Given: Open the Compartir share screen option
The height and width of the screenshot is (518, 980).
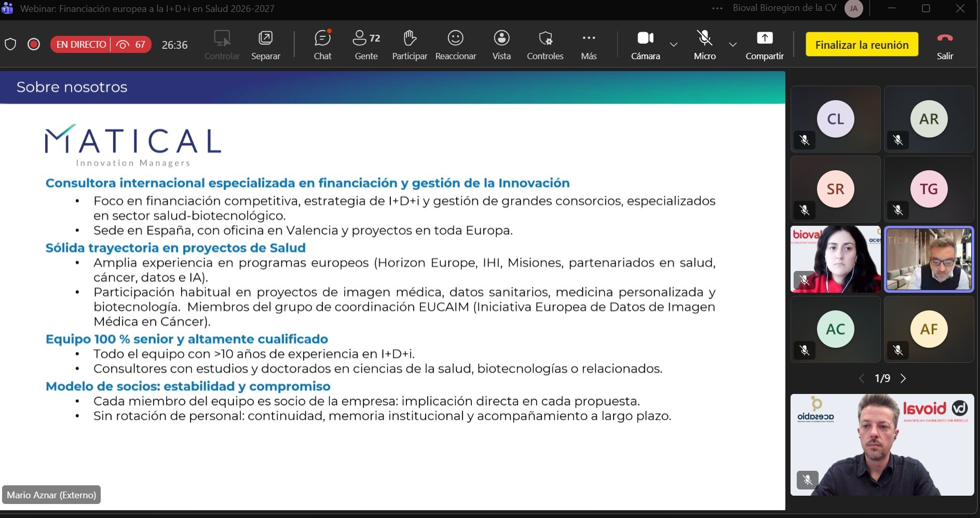Looking at the screenshot, I should click(x=764, y=45).
